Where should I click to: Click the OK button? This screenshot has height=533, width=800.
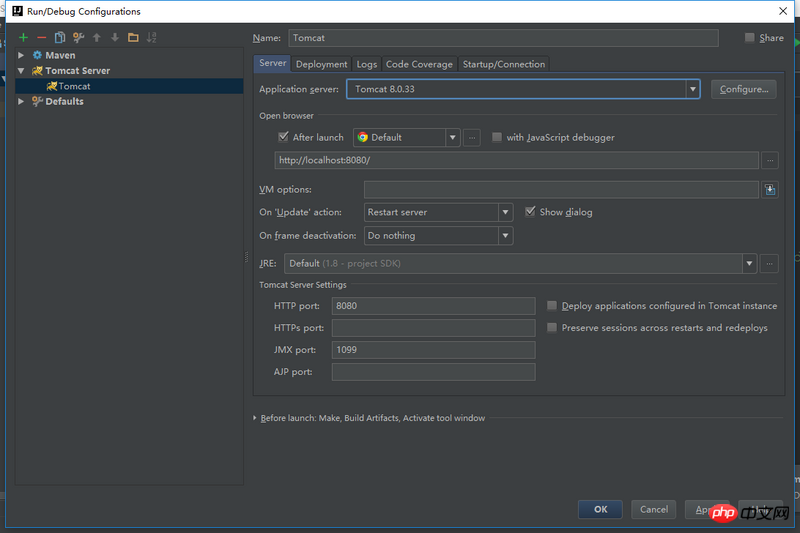[601, 509]
